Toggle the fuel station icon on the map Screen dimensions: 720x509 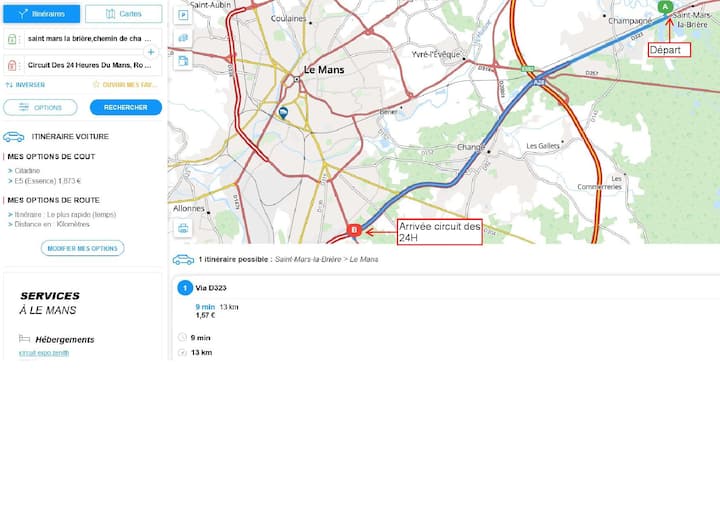click(183, 60)
